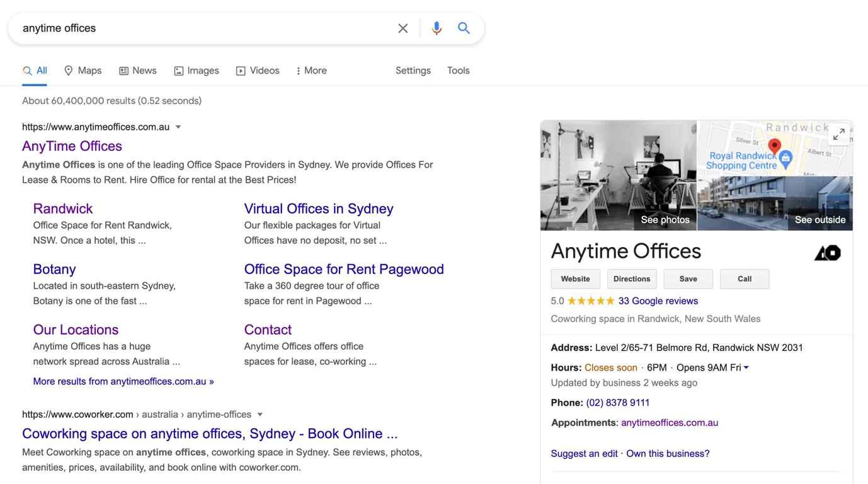Expand the map with the fullscreen arrows icon
Screen dimensions: 868x484
click(x=839, y=134)
